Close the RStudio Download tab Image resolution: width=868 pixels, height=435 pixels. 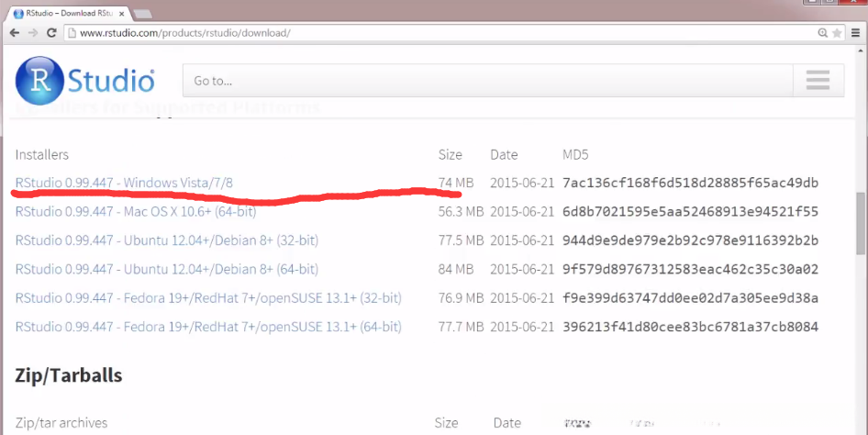point(122,14)
